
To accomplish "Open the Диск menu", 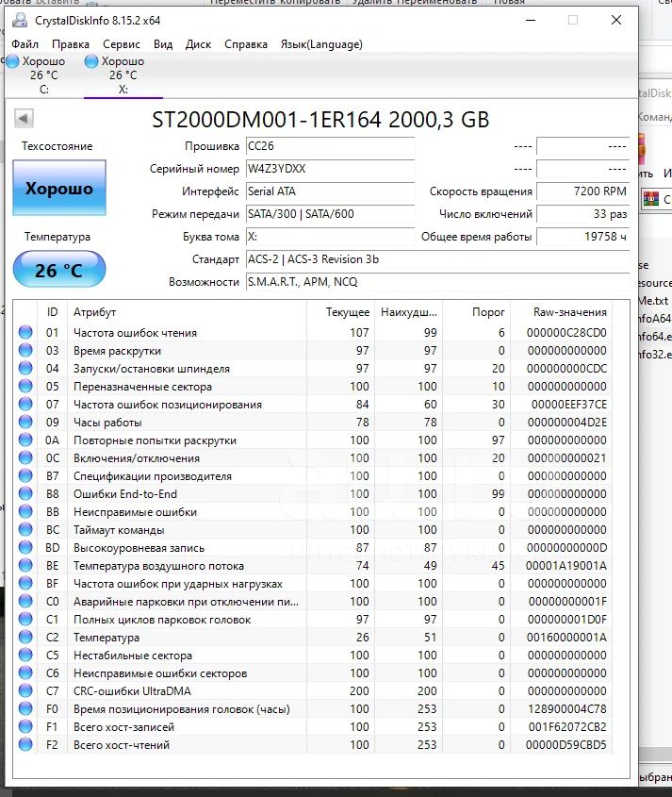I will pos(198,44).
